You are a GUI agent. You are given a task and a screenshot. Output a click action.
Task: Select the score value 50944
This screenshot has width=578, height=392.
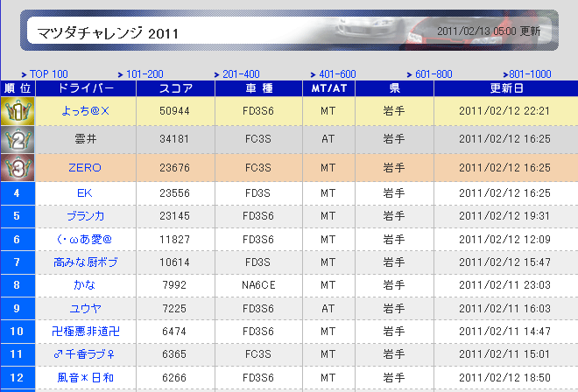click(x=174, y=111)
